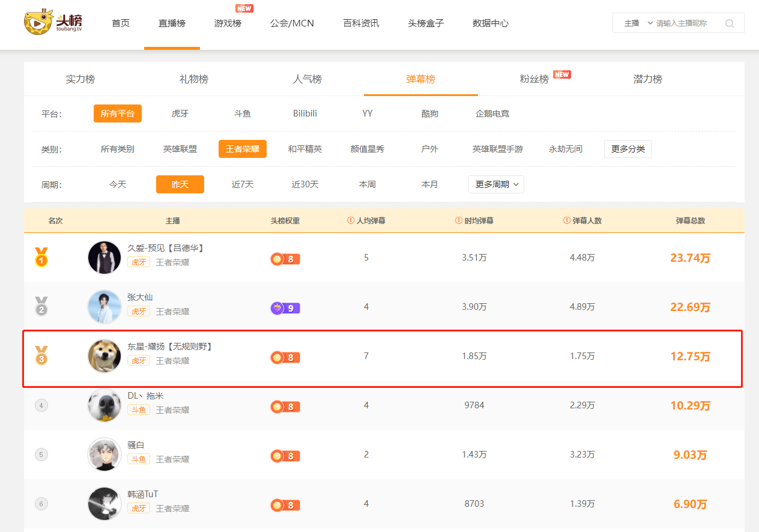Click the info icon beside 弹幕人数
This screenshot has width=759, height=532.
tap(567, 220)
